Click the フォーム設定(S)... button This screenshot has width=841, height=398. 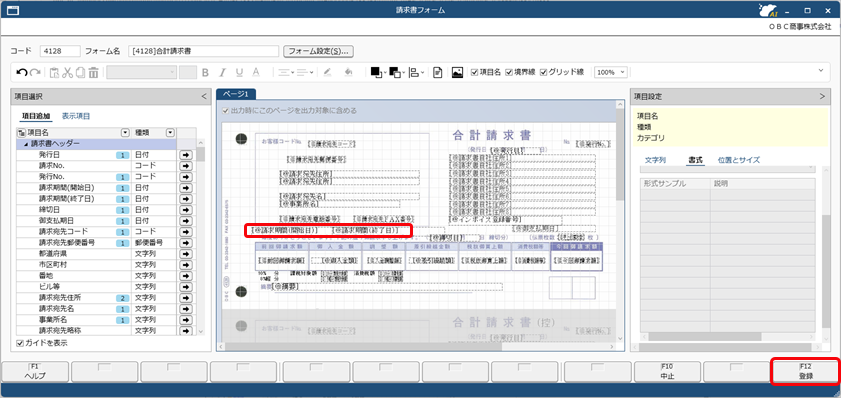tap(319, 51)
